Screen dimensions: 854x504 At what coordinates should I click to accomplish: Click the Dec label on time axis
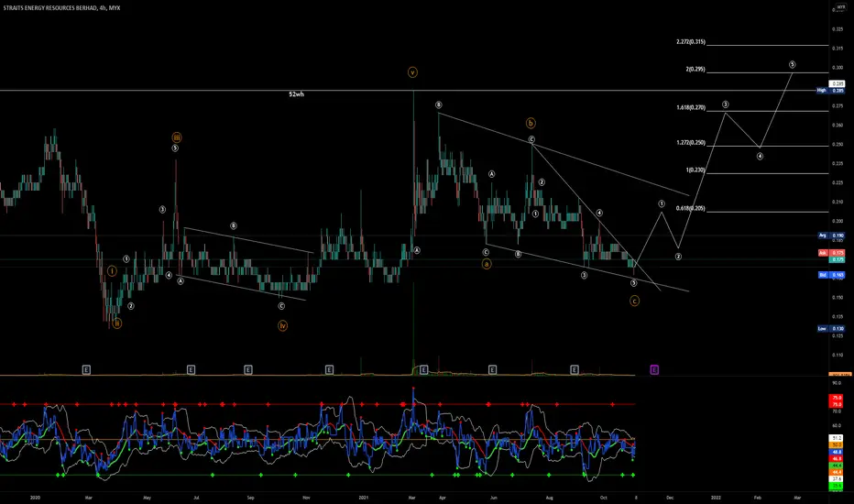(x=670, y=498)
